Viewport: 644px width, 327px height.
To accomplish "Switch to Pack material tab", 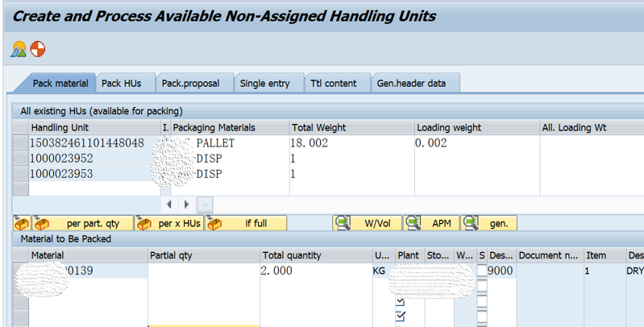I will tap(60, 83).
